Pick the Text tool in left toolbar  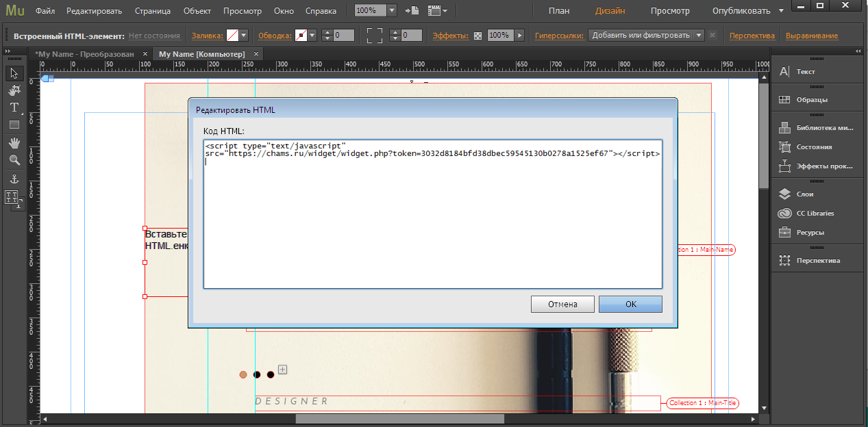pyautogui.click(x=14, y=108)
